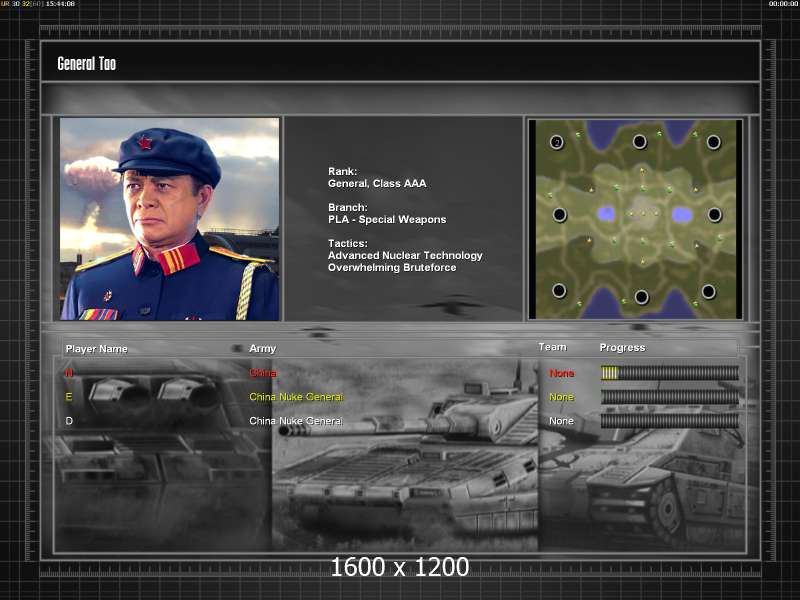The height and width of the screenshot is (600, 800).
Task: Select the northeast corner start position marker
Action: click(713, 142)
